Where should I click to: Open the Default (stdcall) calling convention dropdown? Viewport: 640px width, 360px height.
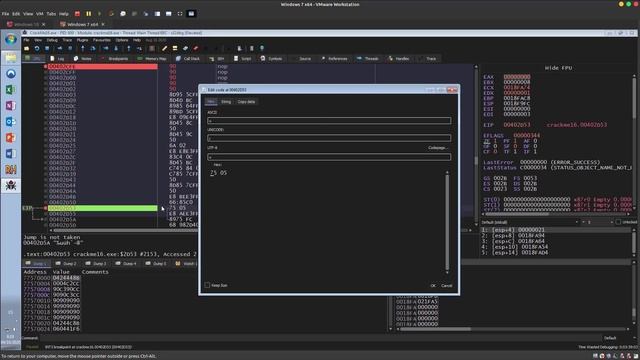[x=529, y=222]
